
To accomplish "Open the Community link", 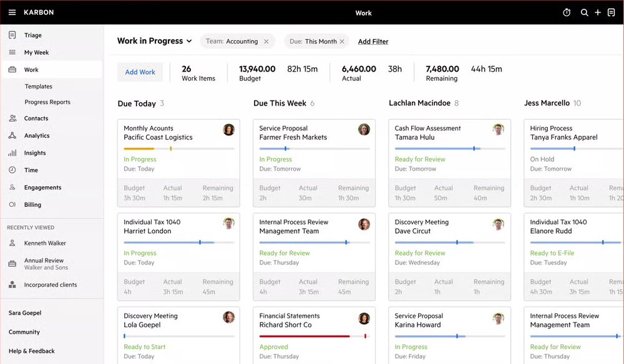I will (x=24, y=332).
